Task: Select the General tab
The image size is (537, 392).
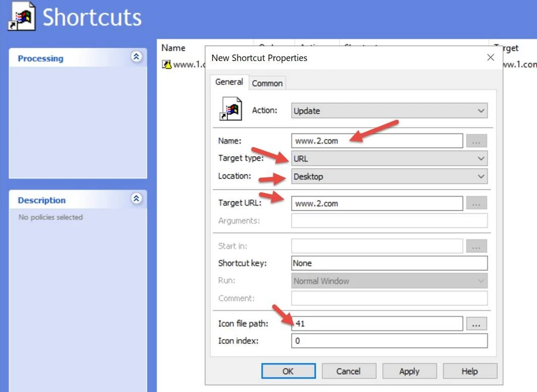Action: [229, 82]
